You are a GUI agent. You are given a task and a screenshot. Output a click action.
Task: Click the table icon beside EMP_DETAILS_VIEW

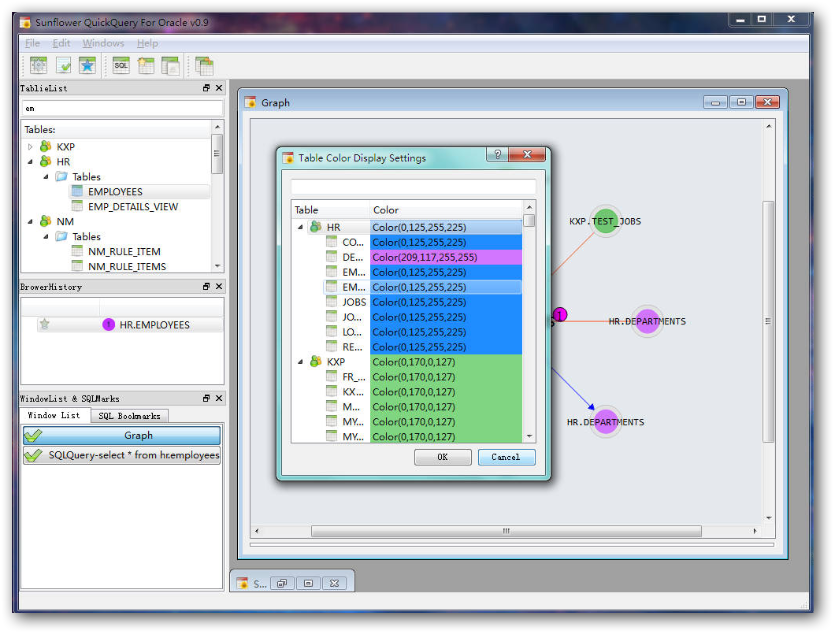coord(77,206)
